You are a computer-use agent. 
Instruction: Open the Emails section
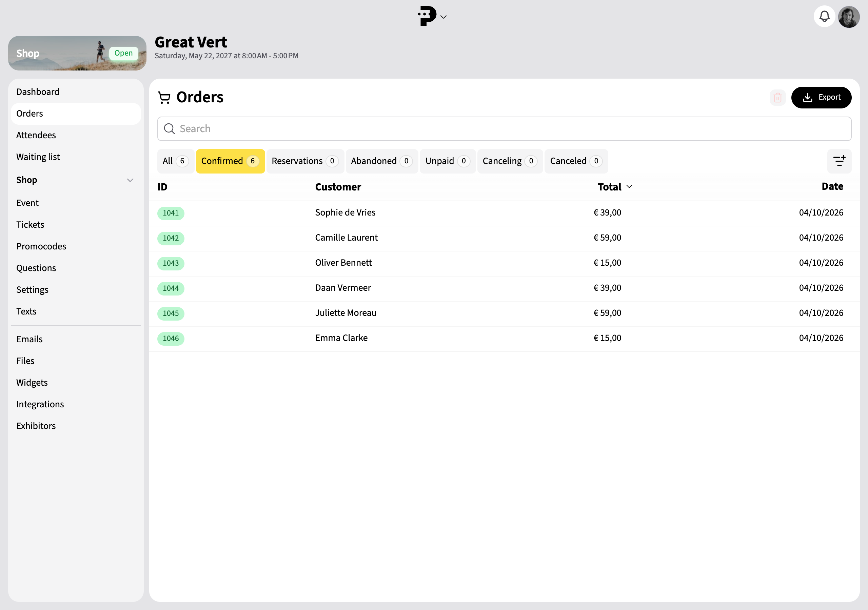click(76, 339)
